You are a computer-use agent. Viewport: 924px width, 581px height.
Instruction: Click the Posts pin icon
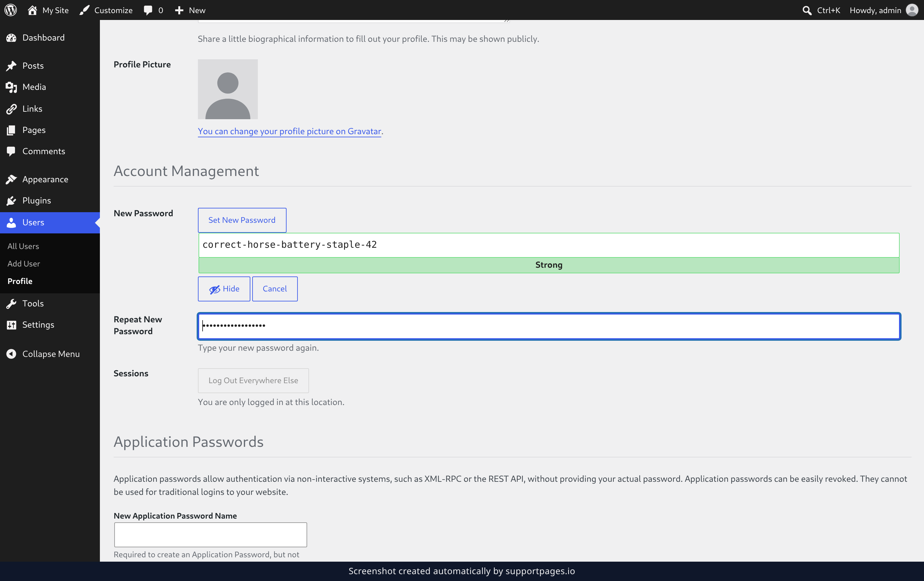tap(11, 66)
